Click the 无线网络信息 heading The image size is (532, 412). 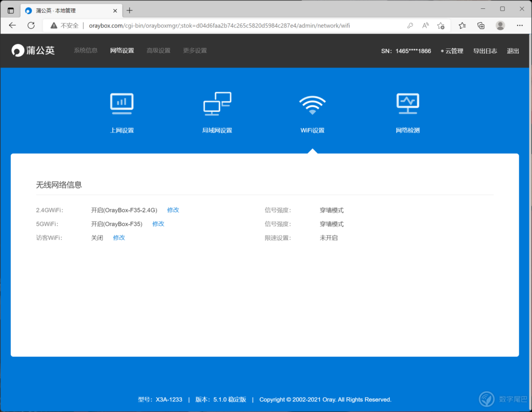59,185
